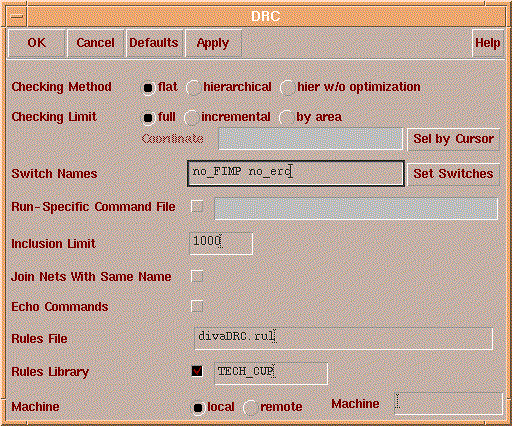512x426 pixels.
Task: Click the Cancel button
Action: click(95, 43)
